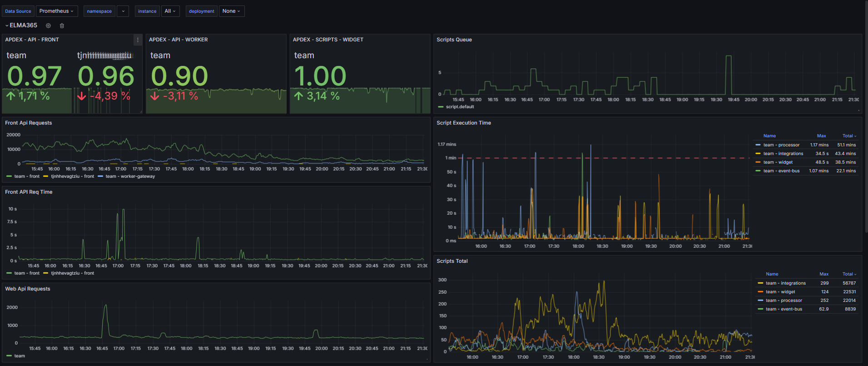Click script.default color swatch in Scripts Queue
The height and width of the screenshot is (366, 868).
pos(441,107)
